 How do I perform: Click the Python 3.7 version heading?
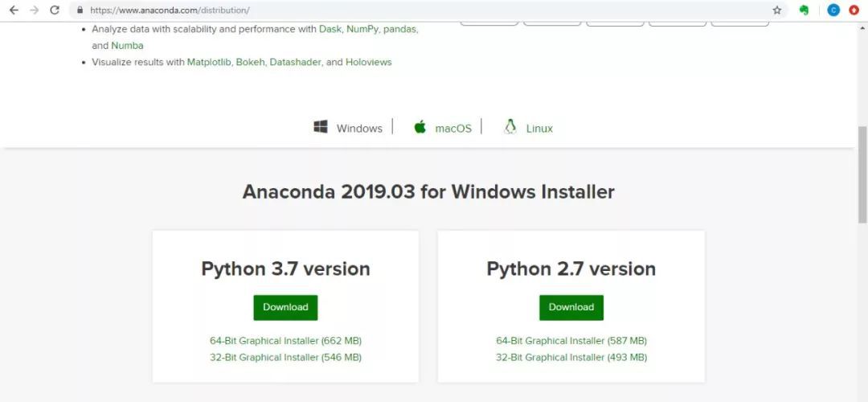click(285, 269)
